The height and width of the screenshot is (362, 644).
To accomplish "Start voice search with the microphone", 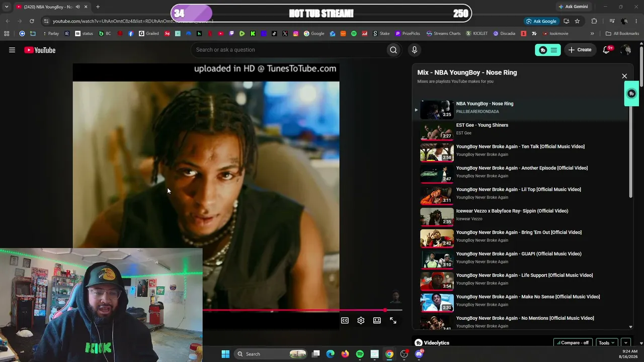I will pos(415,50).
